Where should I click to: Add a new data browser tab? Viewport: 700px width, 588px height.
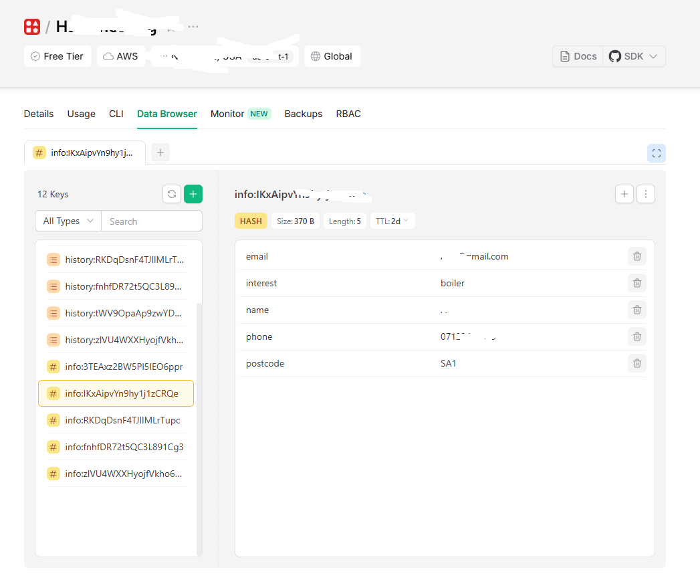[x=160, y=153]
